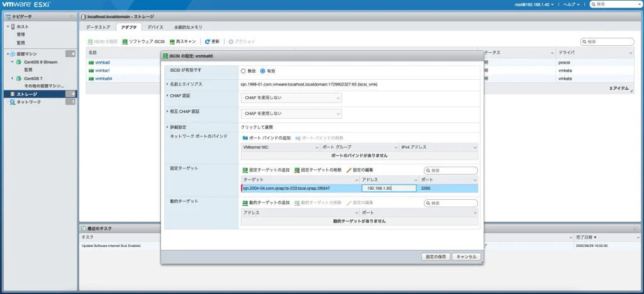Viewport: 644px width, 294px height.
Task: Click the Host (ホスト) icon in navigator
Action: 13,26
